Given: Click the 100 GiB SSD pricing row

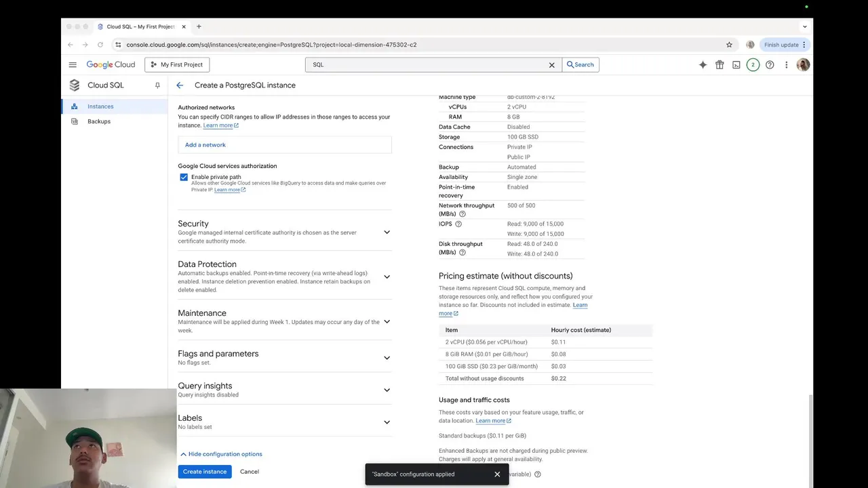Looking at the screenshot, I should click(545, 367).
